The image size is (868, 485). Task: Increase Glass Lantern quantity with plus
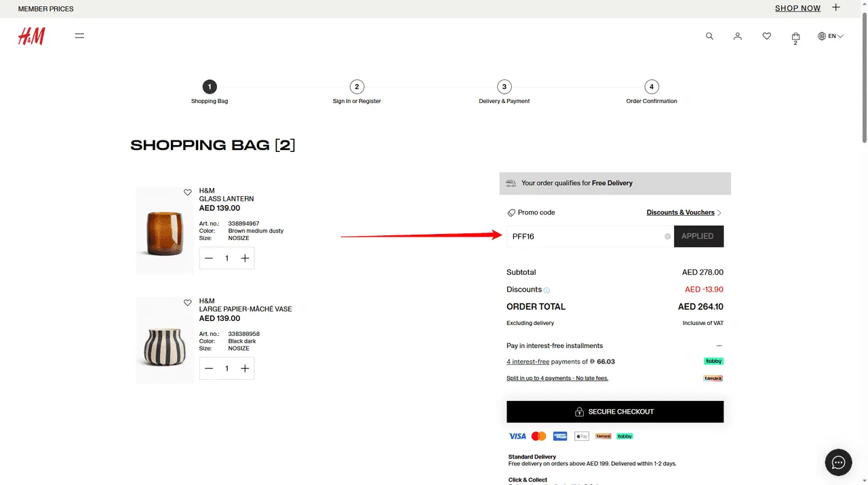click(x=245, y=258)
